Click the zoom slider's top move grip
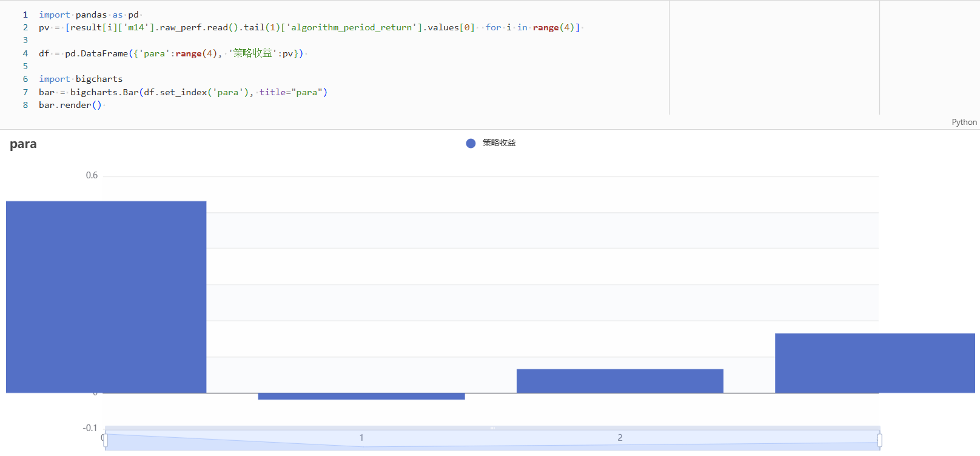 coord(492,428)
